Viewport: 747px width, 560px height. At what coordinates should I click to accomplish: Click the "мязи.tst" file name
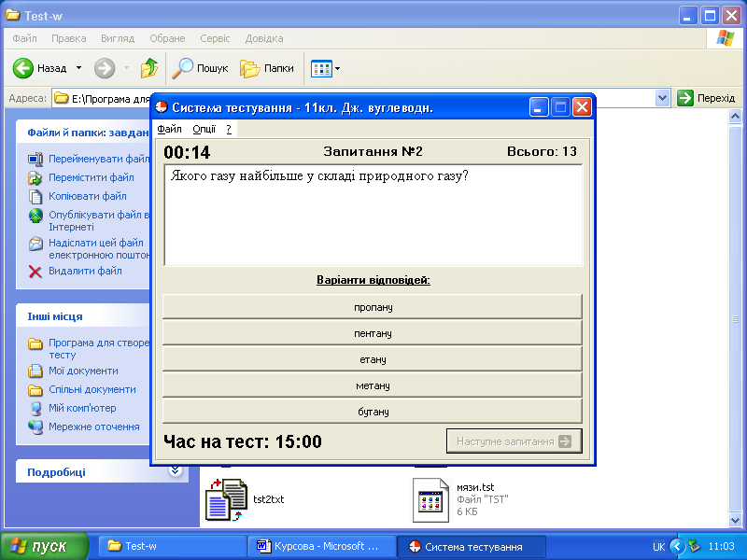475,487
